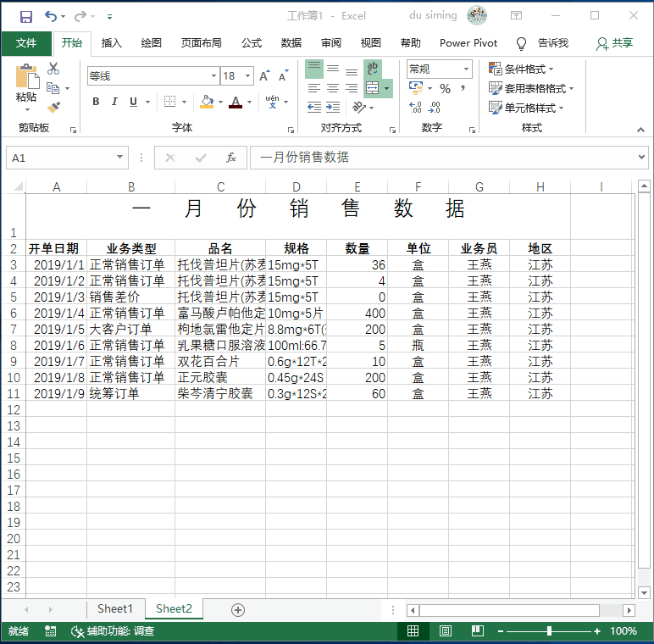Image resolution: width=654 pixels, height=644 pixels.
Task: Center text horizontally
Action: 333,88
